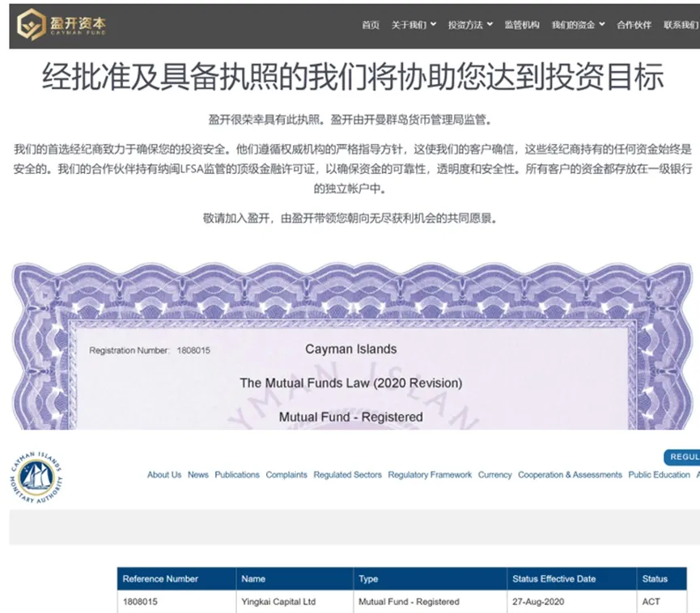700x613 pixels.
Task: Open the Publications link
Action: click(237, 475)
